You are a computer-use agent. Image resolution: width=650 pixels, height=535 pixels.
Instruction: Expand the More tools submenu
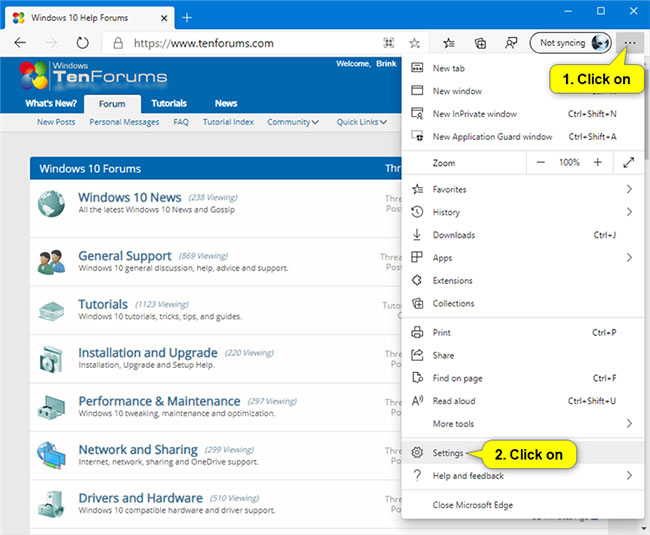522,424
